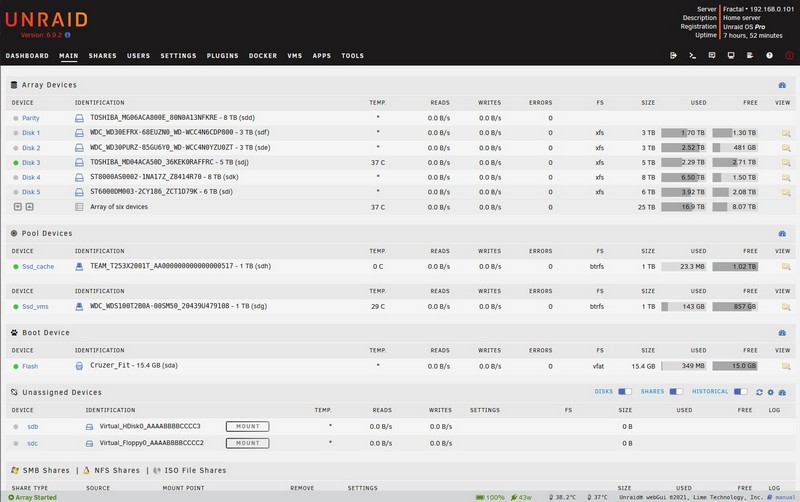Open the sdb unassigned device link
The width and height of the screenshot is (800, 502).
(x=33, y=427)
